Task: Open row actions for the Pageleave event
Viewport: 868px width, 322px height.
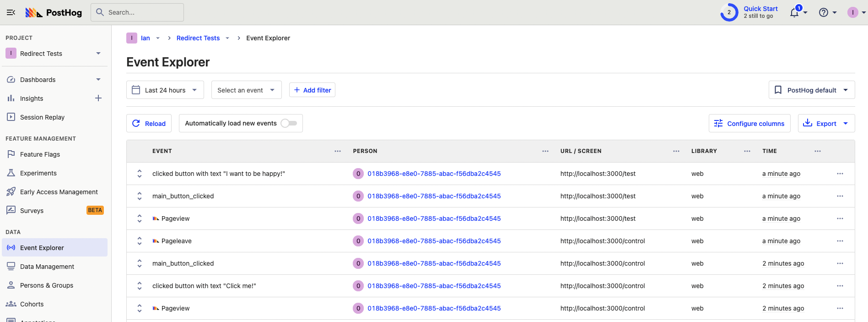Action: click(840, 241)
